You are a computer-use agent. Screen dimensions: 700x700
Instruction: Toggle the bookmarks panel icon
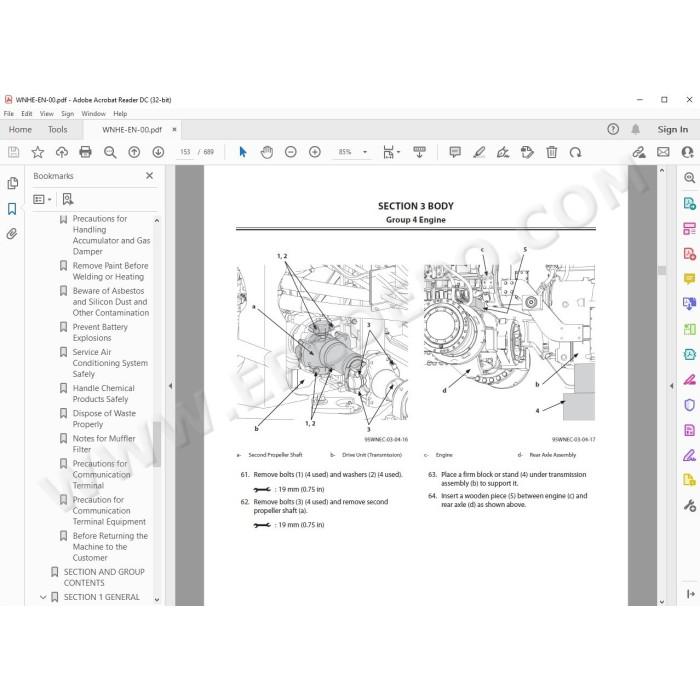pos(12,208)
